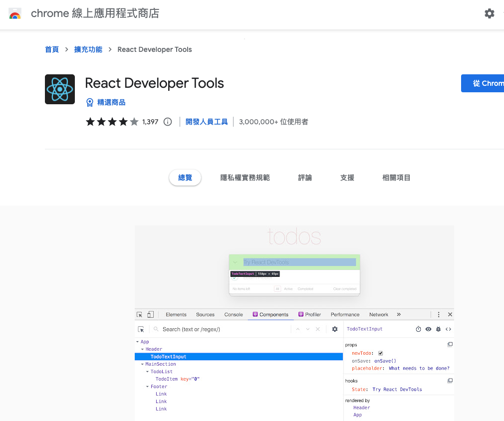Go to 擴充功能 breadcrumb link
Screen dimensions: 504x421
(x=88, y=49)
